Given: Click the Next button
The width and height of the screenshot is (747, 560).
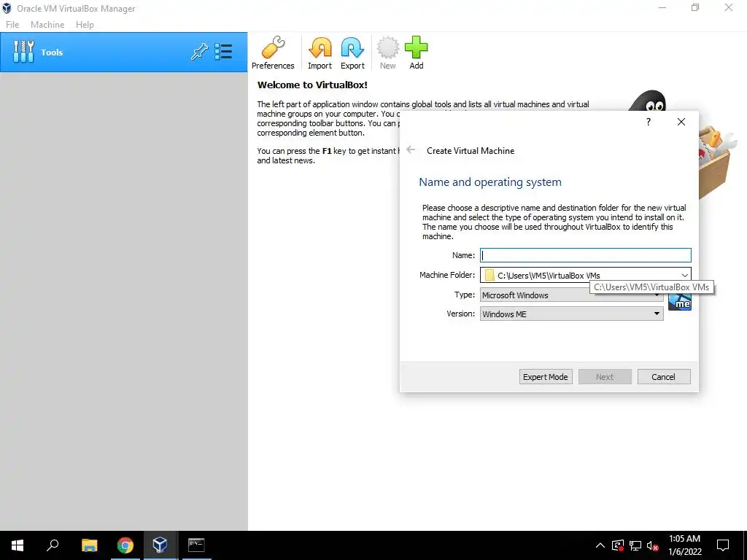Looking at the screenshot, I should pos(605,377).
